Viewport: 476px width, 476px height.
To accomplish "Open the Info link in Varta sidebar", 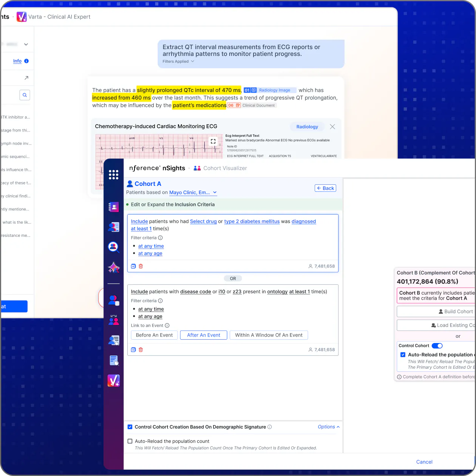I will click(x=17, y=61).
